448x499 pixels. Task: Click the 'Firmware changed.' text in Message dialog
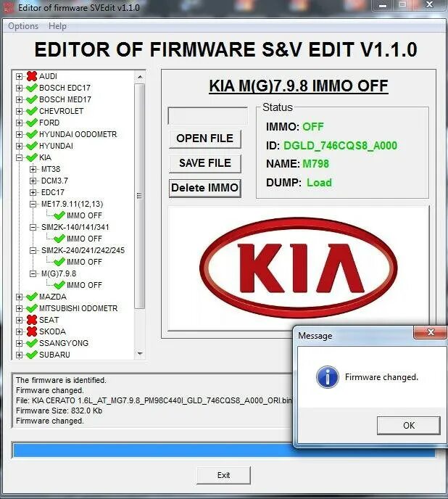[381, 377]
